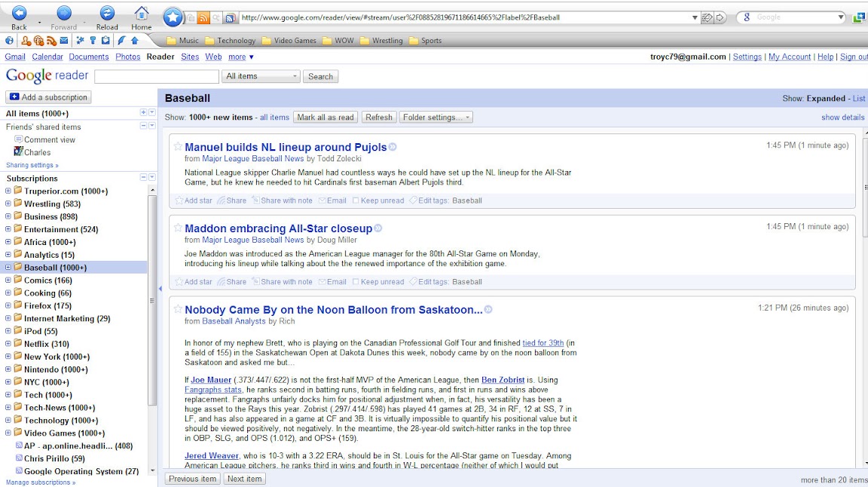Go to Web
Image resolution: width=868 pixels, height=487 pixels.
(213, 57)
